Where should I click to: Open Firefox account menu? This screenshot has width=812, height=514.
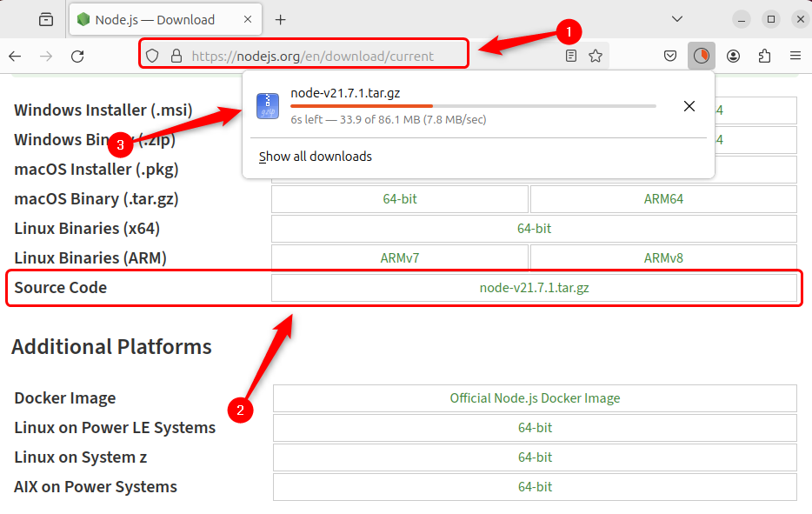pos(733,56)
